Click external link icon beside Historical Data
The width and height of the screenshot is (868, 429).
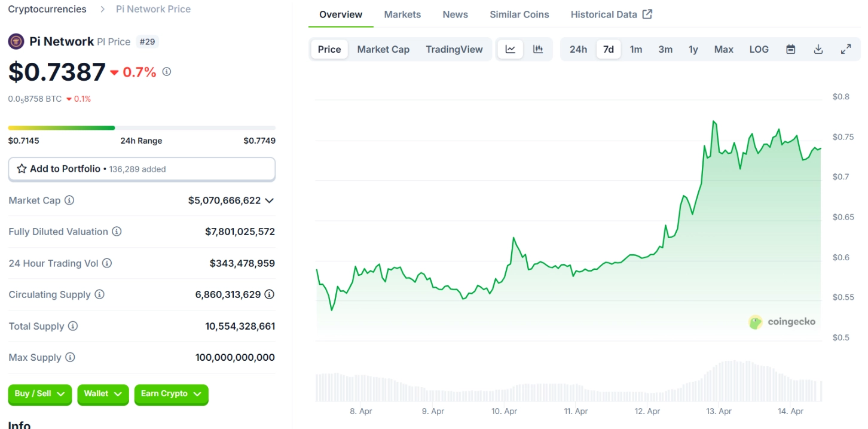pyautogui.click(x=647, y=14)
